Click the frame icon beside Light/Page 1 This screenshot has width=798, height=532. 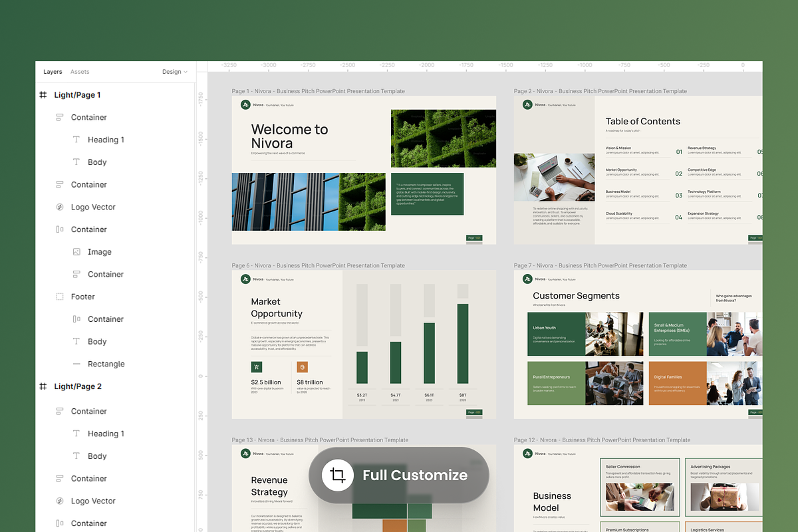(x=43, y=95)
